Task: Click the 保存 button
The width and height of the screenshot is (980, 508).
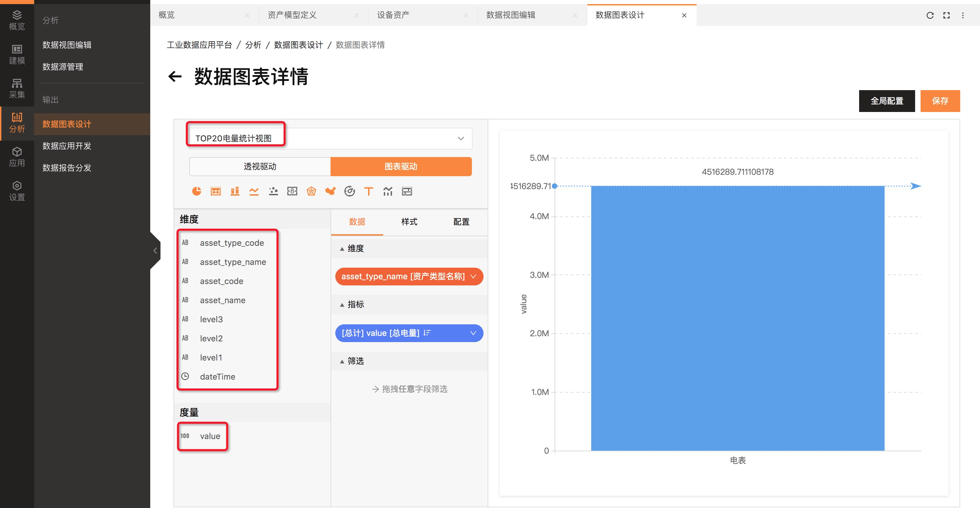Action: click(940, 101)
